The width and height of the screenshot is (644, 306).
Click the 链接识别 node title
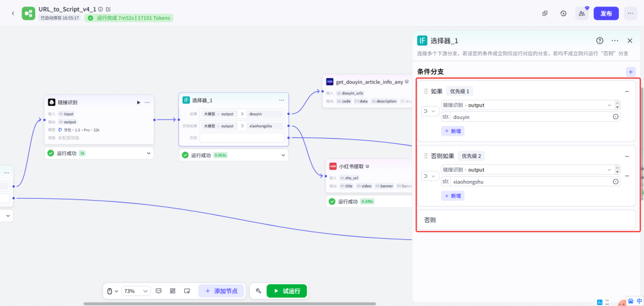coord(67,102)
